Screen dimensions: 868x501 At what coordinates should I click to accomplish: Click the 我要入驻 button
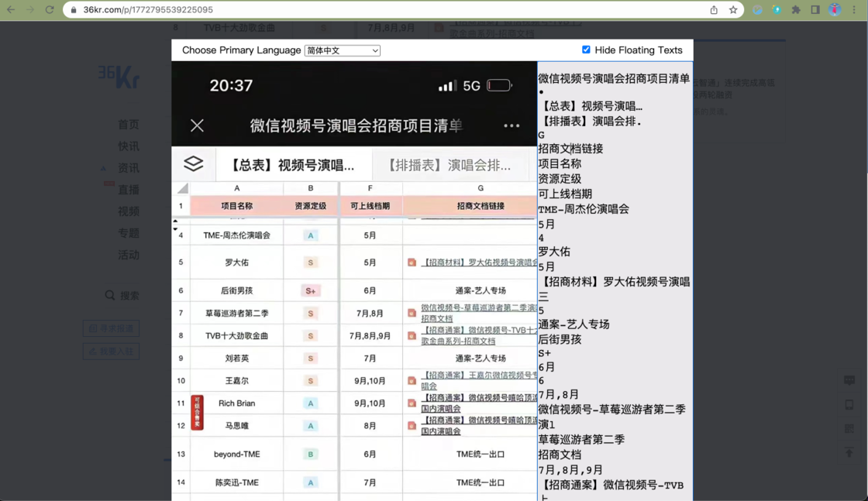coord(111,351)
